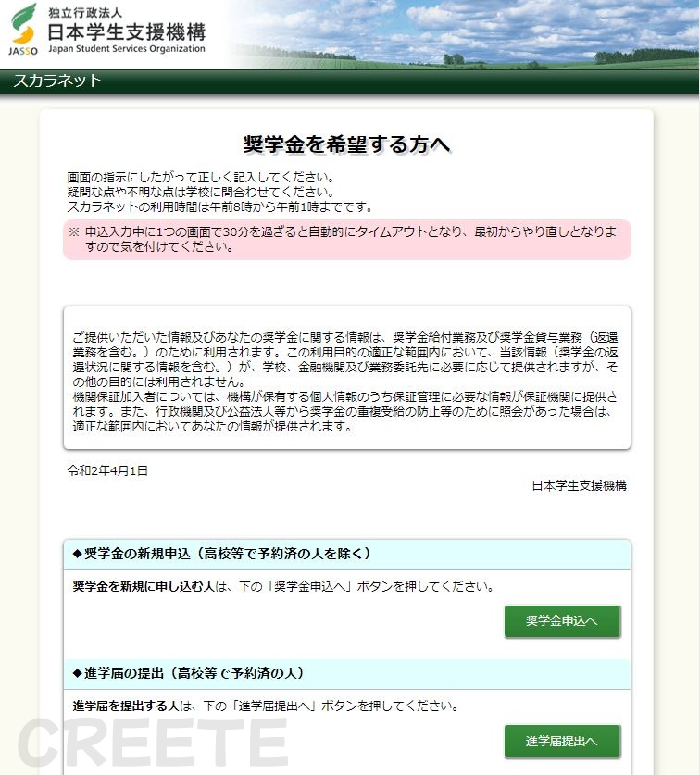Click the green 進学届提出へ button
Screen dimensions: 700x775
[x=562, y=741]
